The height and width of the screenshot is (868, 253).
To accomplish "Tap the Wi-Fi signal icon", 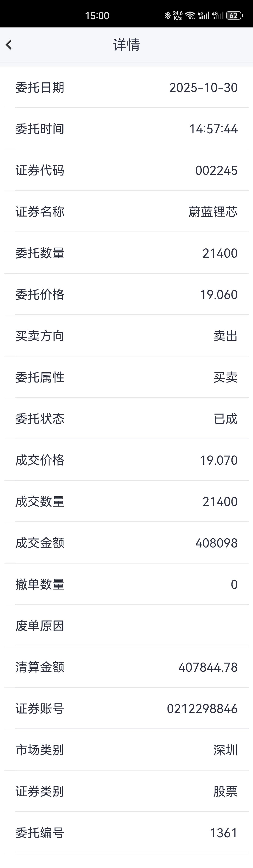I will 190,16.
